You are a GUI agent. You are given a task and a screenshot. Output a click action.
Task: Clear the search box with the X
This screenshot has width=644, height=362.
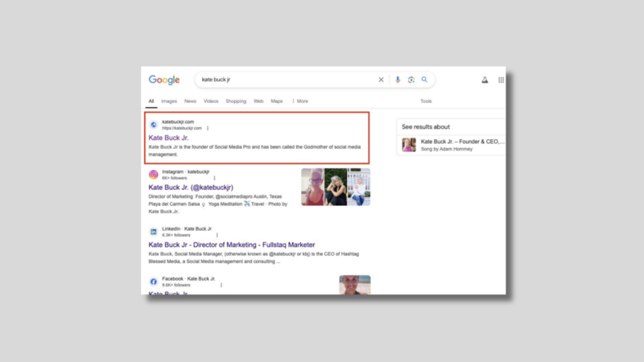[381, 80]
